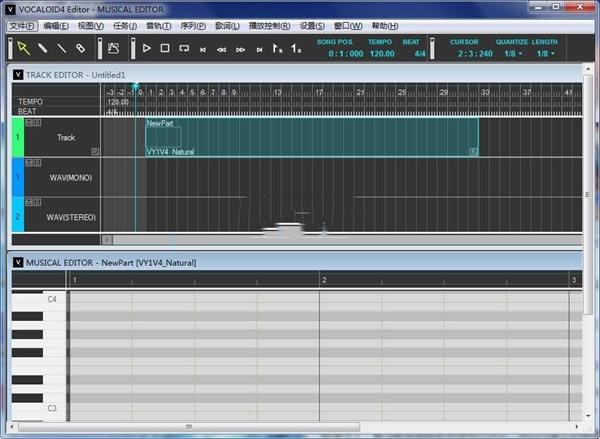Select the line tool
The width and height of the screenshot is (600, 439).
point(61,48)
